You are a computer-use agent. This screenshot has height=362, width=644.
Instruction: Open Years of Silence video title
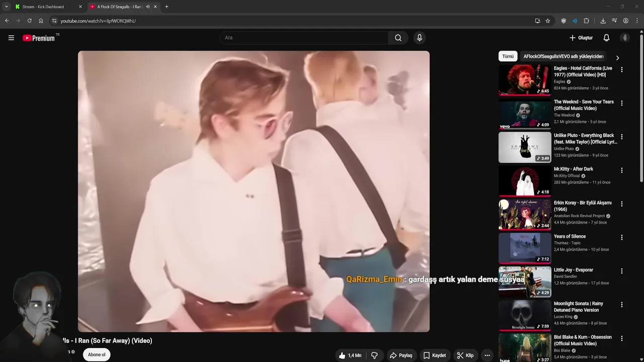tap(570, 236)
